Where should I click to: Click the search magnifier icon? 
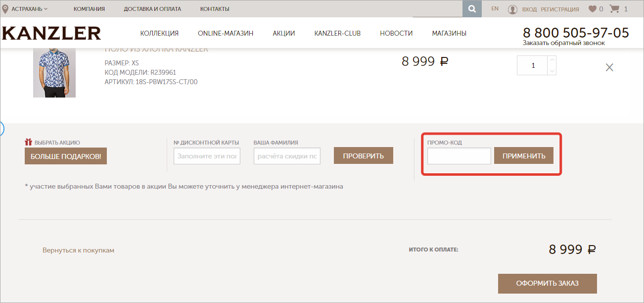point(472,9)
